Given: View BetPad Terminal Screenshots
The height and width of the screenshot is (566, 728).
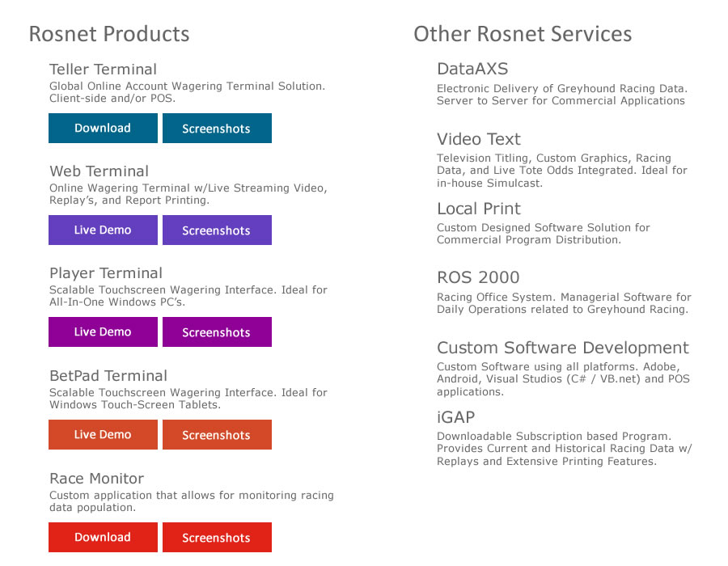Looking at the screenshot, I should tap(217, 434).
